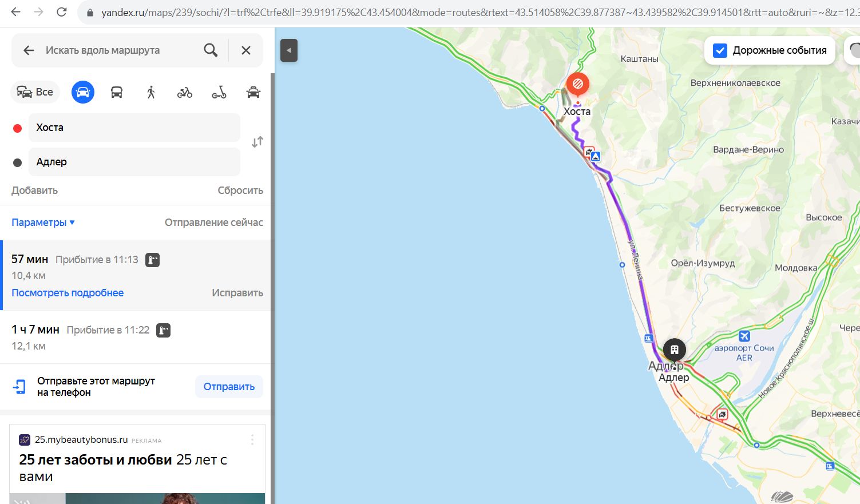Collapse the left side panel
Image resolution: width=860 pixels, height=504 pixels.
click(x=289, y=50)
